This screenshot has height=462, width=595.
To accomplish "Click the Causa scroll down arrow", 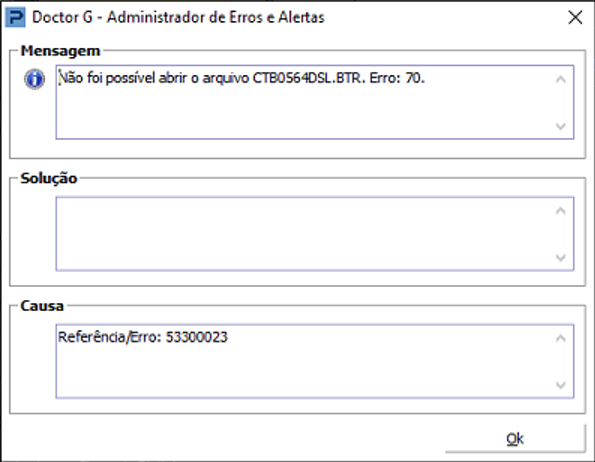I will tap(560, 385).
